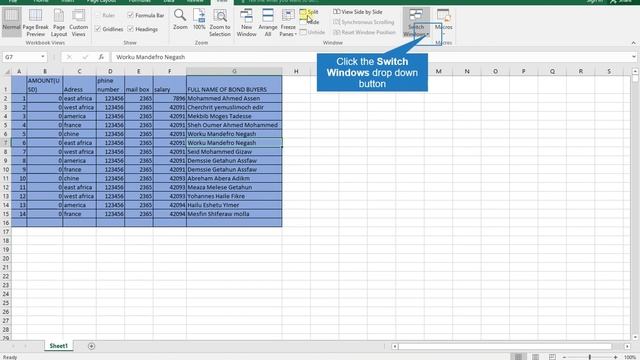Click the vertical scrollbar up arrow
This screenshot has width=640, height=360.
point(635,71)
